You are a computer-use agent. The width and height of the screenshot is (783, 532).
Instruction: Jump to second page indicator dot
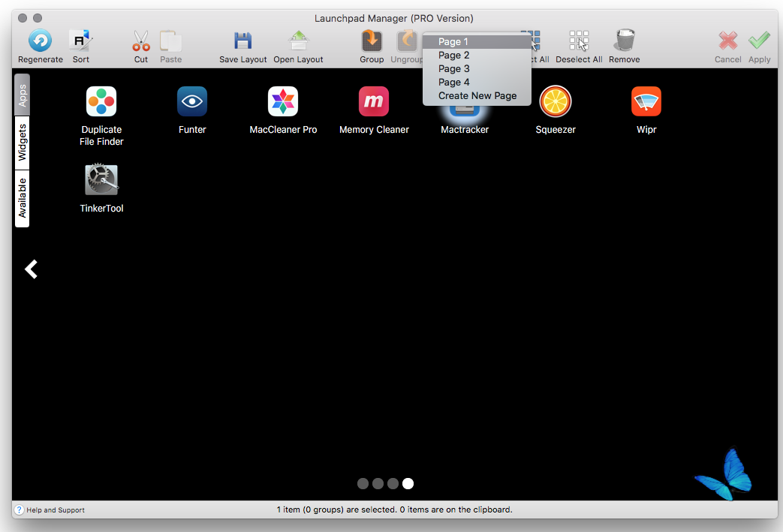click(378, 483)
